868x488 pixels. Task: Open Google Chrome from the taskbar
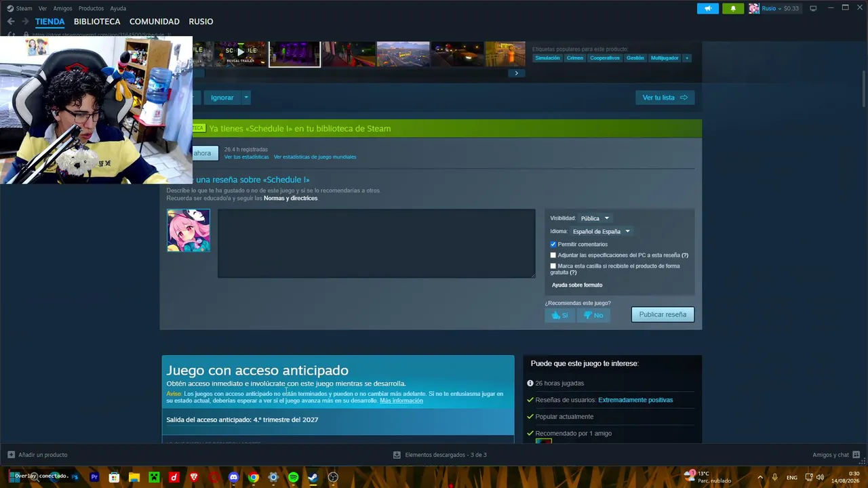point(254,477)
